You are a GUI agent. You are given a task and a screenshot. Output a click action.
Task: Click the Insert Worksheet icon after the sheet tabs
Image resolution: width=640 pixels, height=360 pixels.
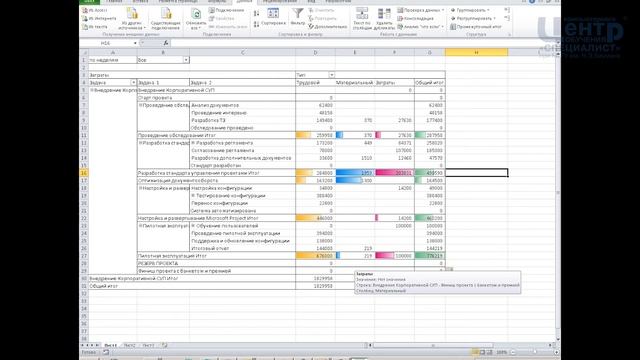pyautogui.click(x=164, y=345)
